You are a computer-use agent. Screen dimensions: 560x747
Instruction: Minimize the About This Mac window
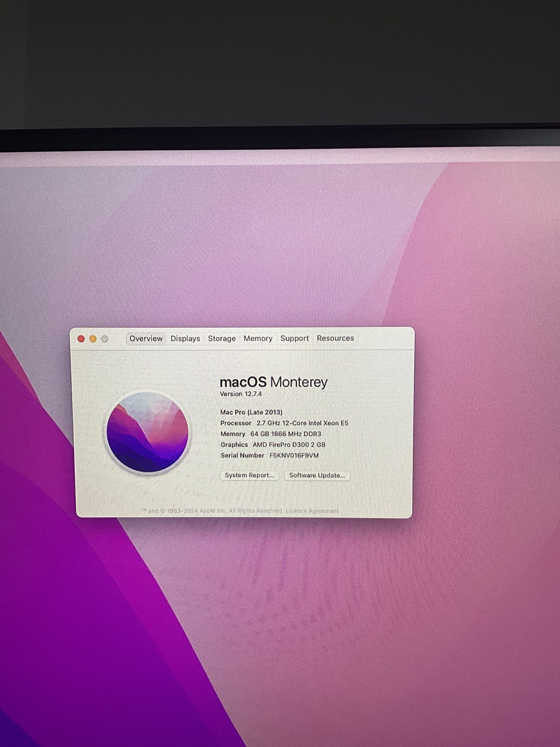pyautogui.click(x=93, y=339)
